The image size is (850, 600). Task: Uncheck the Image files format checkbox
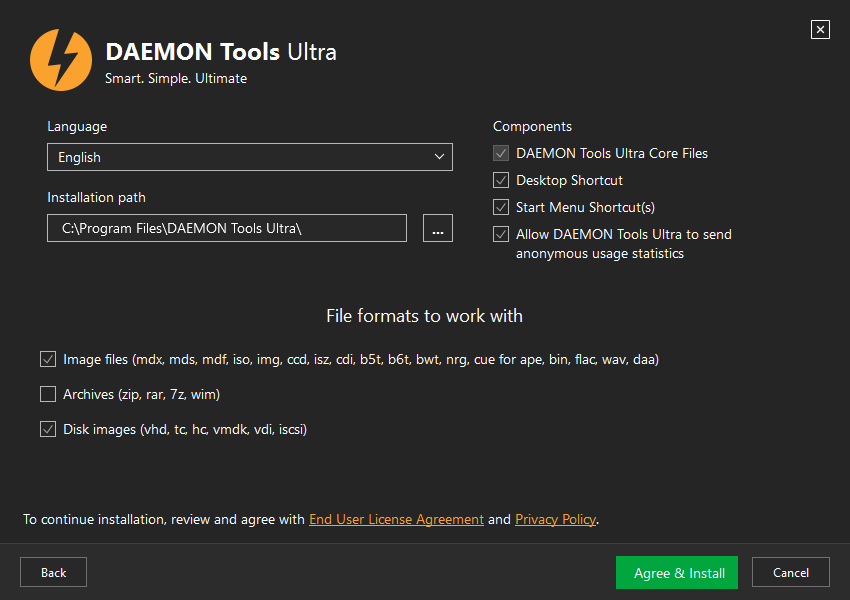[48, 359]
